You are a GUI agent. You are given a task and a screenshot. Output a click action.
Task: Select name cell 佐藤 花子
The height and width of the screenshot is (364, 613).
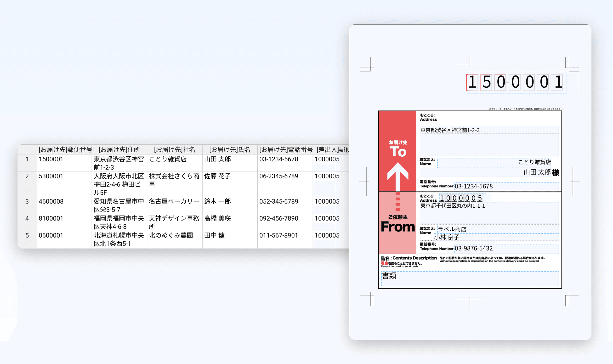pyautogui.click(x=230, y=184)
